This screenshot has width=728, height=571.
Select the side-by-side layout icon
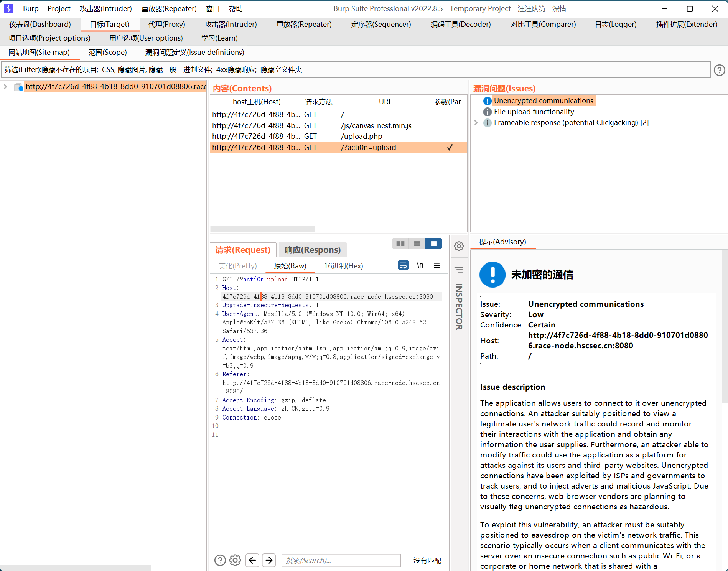(x=400, y=244)
